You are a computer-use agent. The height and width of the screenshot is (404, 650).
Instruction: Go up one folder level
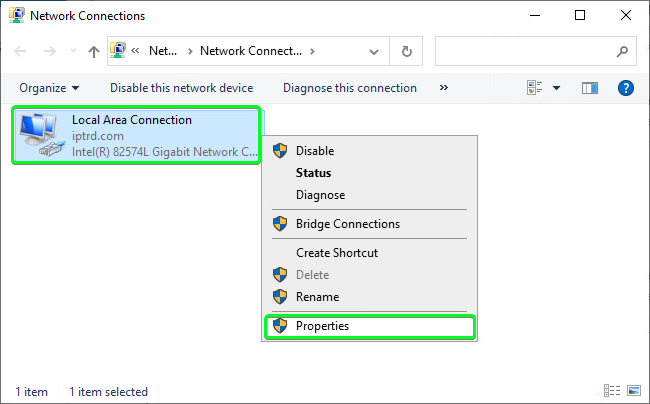tap(94, 51)
